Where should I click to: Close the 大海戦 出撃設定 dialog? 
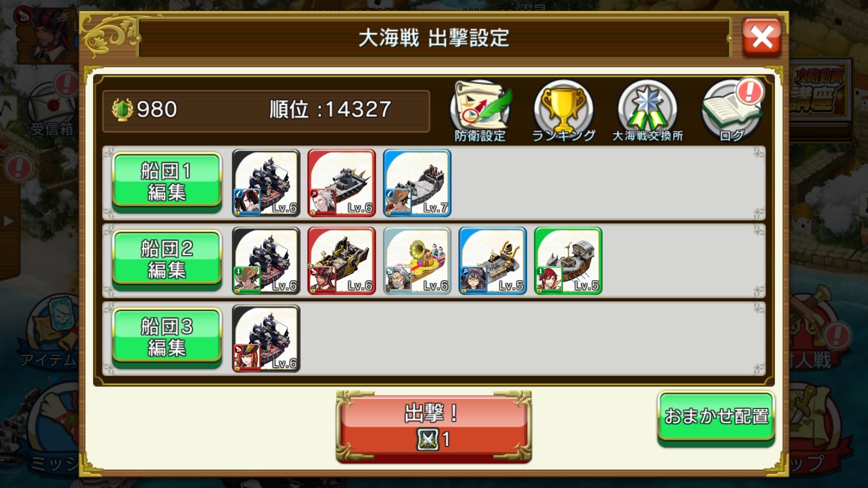point(762,38)
